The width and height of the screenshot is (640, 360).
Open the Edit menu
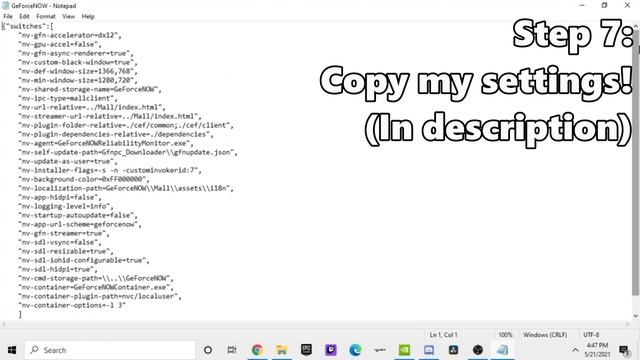pos(24,16)
